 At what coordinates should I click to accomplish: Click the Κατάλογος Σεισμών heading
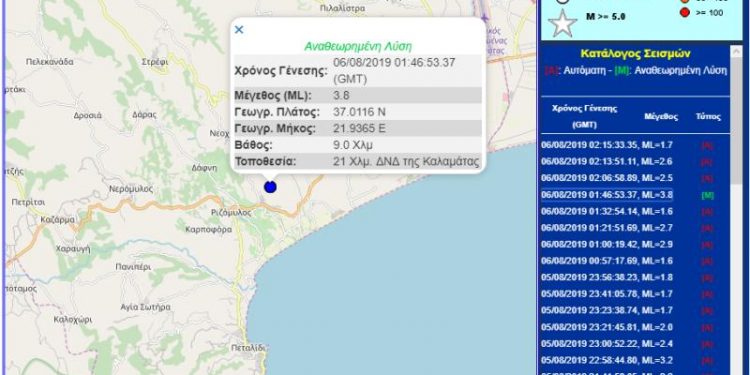coord(636,54)
